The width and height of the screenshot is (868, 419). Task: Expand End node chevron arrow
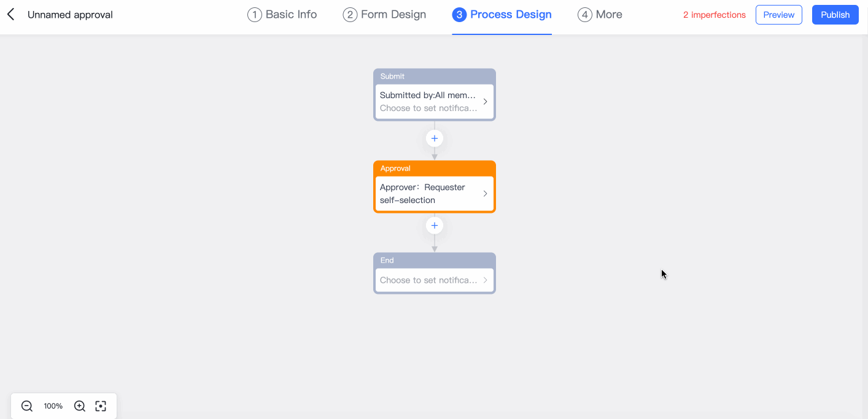[x=485, y=280]
